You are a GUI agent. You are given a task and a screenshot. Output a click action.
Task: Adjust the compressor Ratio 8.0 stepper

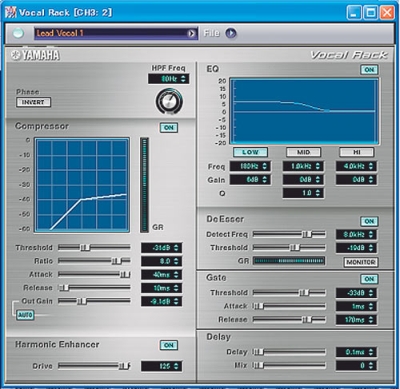pyautogui.click(x=176, y=261)
